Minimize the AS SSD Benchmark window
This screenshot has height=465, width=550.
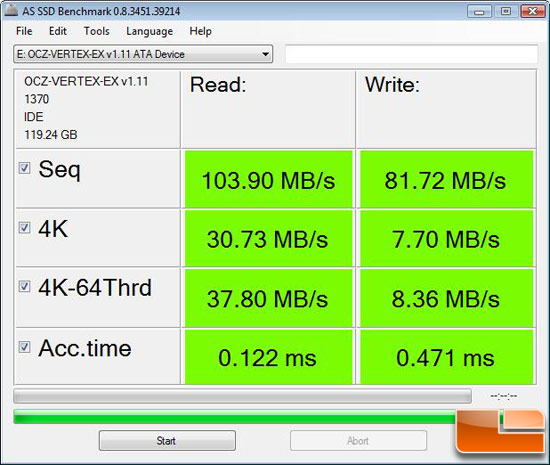click(479, 11)
